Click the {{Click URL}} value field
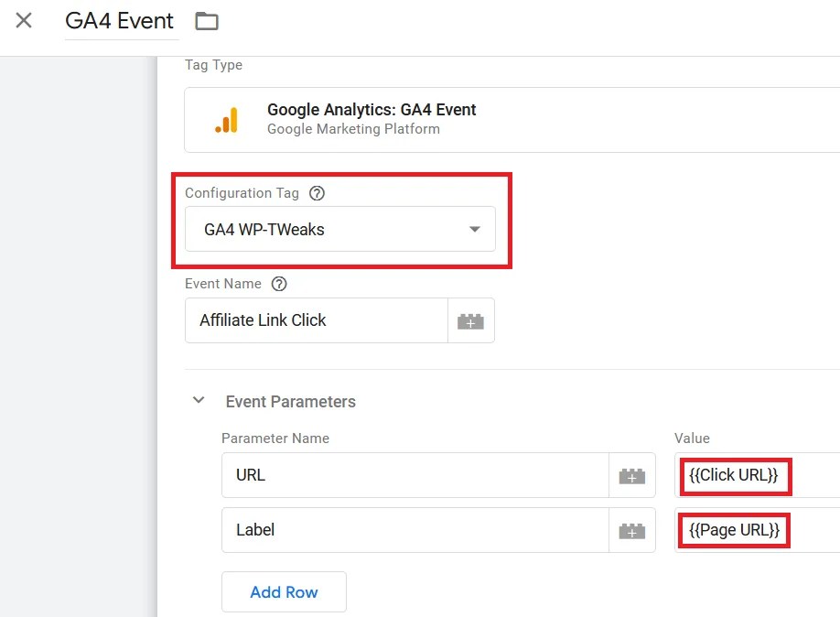This screenshot has width=840, height=617. point(735,475)
